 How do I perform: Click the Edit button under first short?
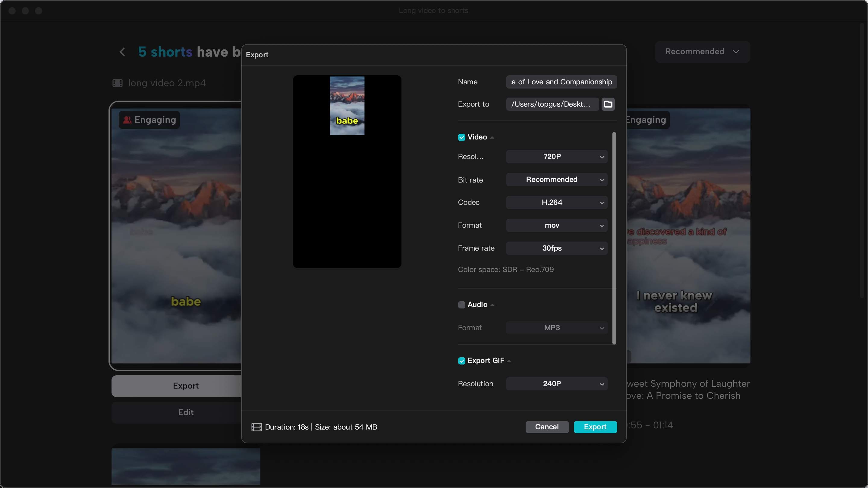[176, 412]
